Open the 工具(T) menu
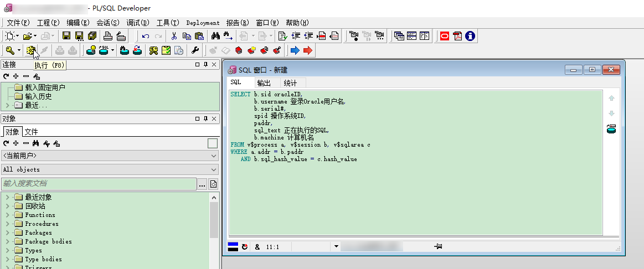Viewport: 644px width, 269px height. (x=168, y=23)
